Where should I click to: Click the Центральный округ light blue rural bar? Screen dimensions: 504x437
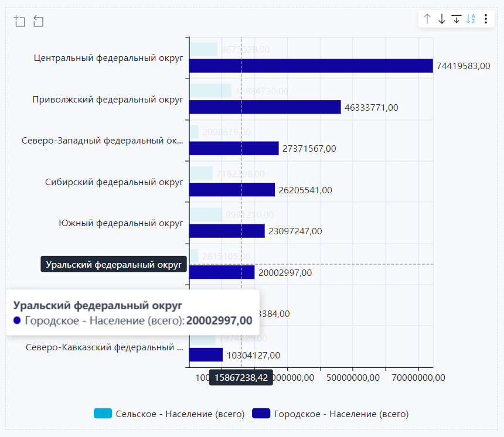pyautogui.click(x=203, y=50)
